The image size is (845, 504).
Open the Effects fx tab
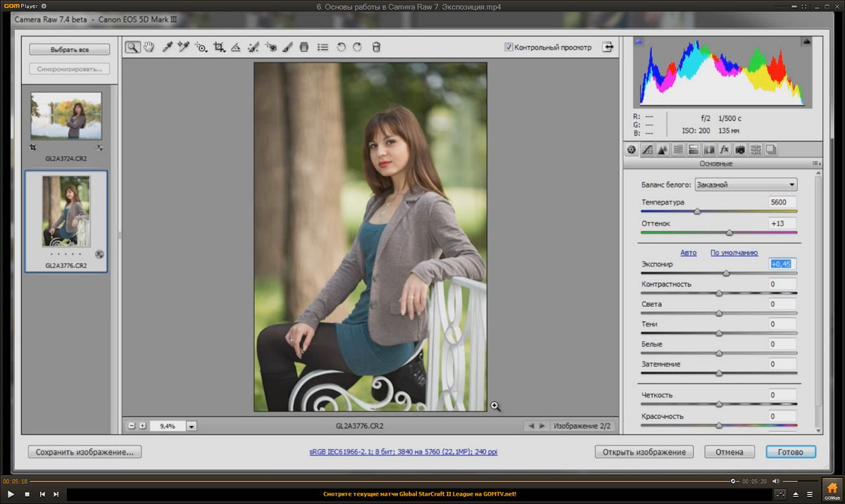pos(724,149)
